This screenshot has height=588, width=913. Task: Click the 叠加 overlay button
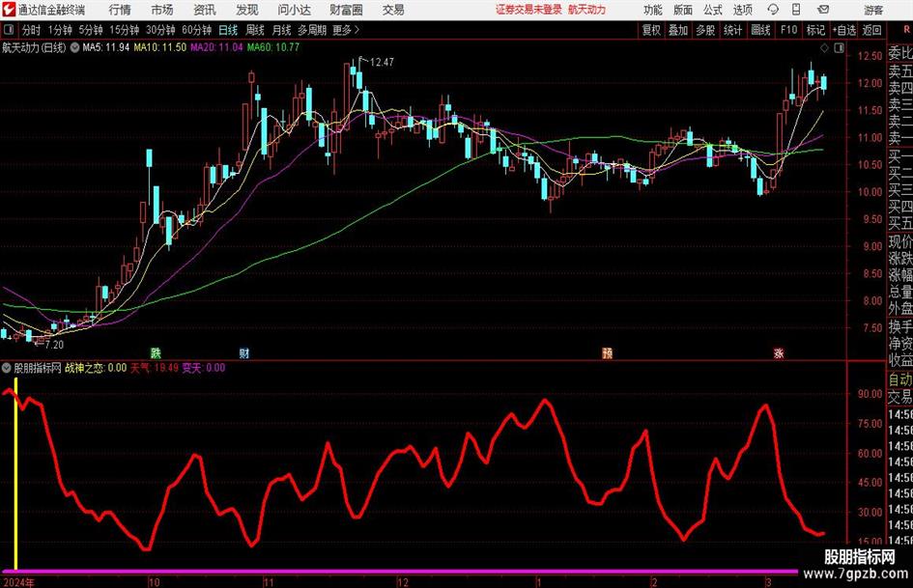678,30
